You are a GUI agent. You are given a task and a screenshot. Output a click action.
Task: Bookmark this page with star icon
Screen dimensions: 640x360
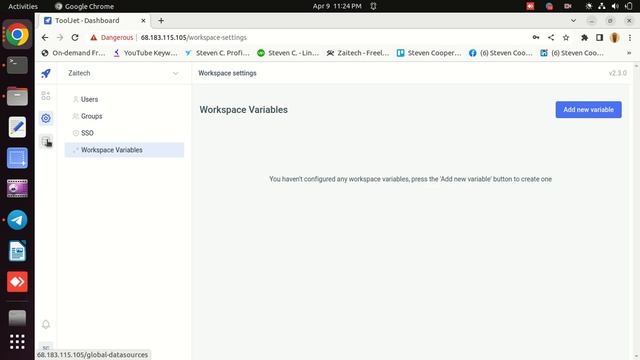point(566,38)
